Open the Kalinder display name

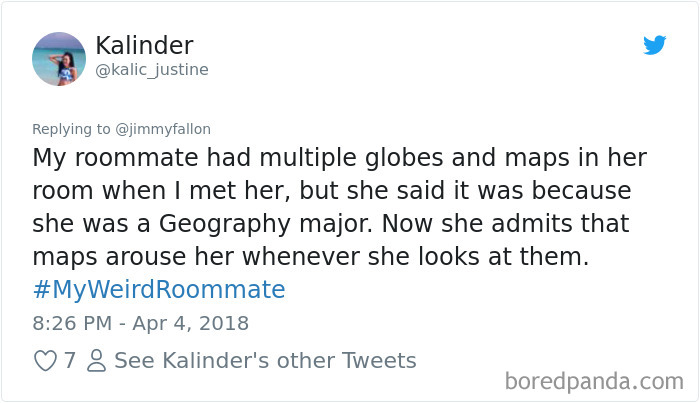pos(144,46)
